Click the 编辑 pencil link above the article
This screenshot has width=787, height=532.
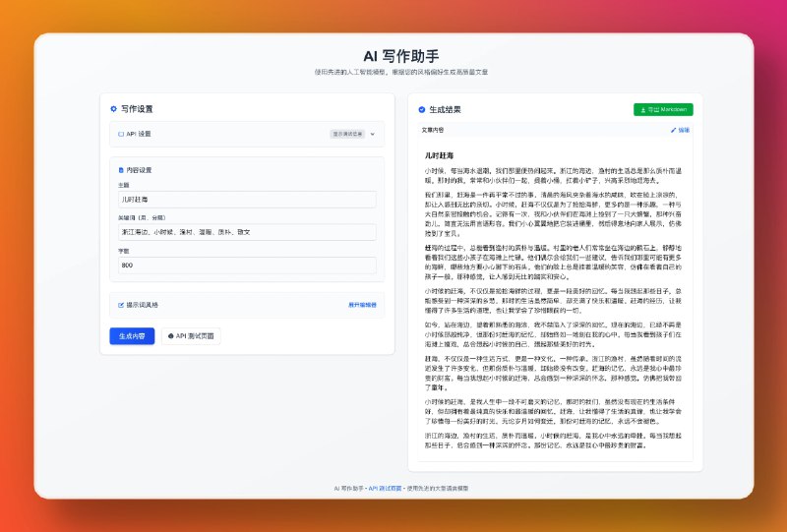coord(680,130)
